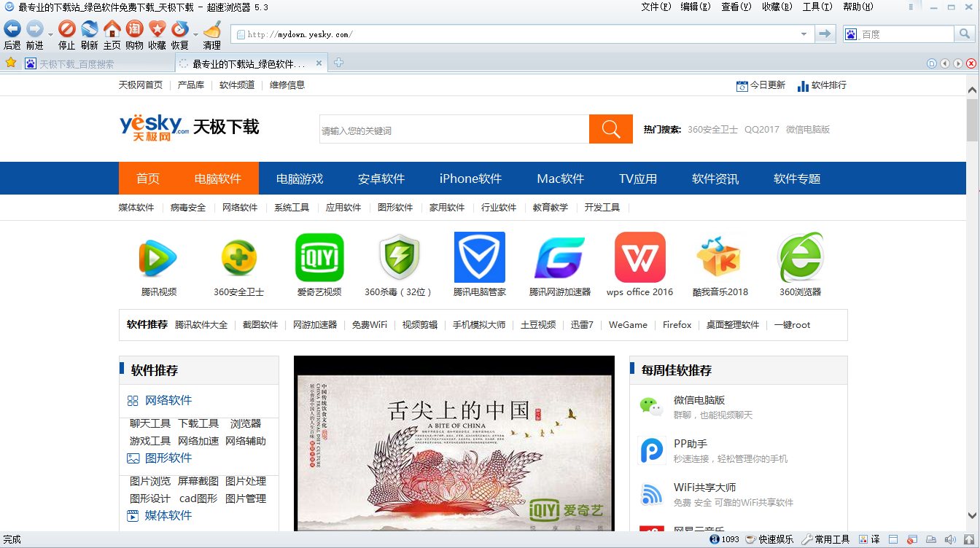980x548 pixels.
Task: Switch to the 天极下载_百度搜索 tab
Action: click(x=98, y=63)
